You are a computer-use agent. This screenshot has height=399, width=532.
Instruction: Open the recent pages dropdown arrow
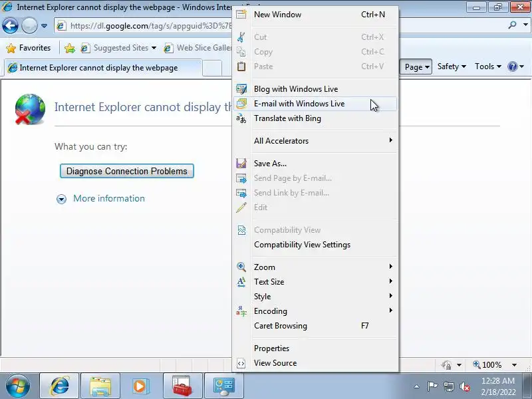[44, 26]
